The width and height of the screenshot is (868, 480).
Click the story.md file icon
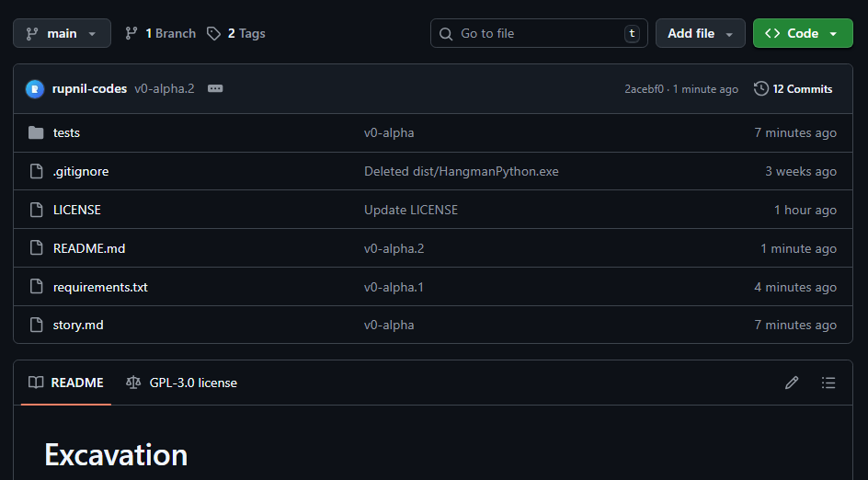(37, 325)
